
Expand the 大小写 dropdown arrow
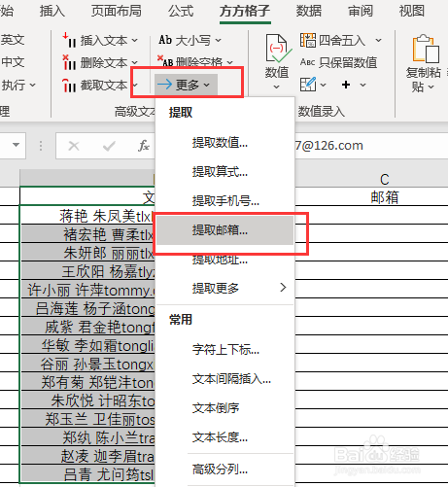coord(219,41)
